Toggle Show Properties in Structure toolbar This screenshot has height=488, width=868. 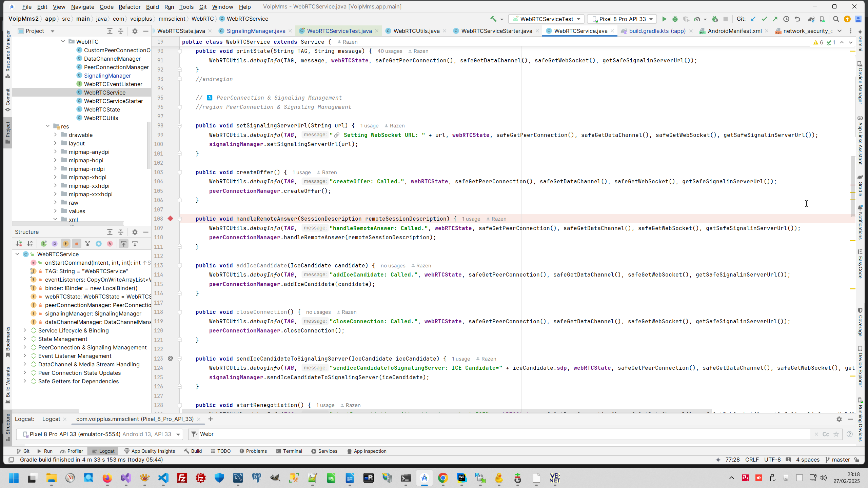click(55, 243)
